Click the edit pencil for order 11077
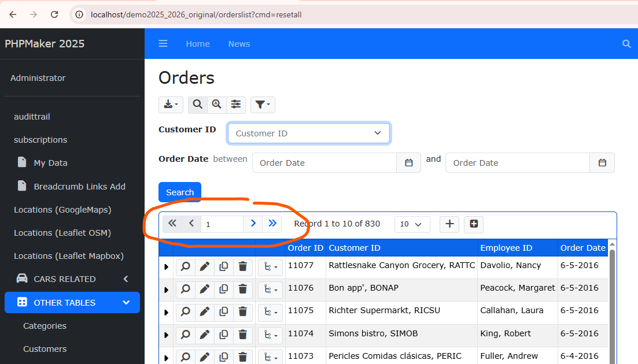This screenshot has height=364, width=638. (204, 266)
